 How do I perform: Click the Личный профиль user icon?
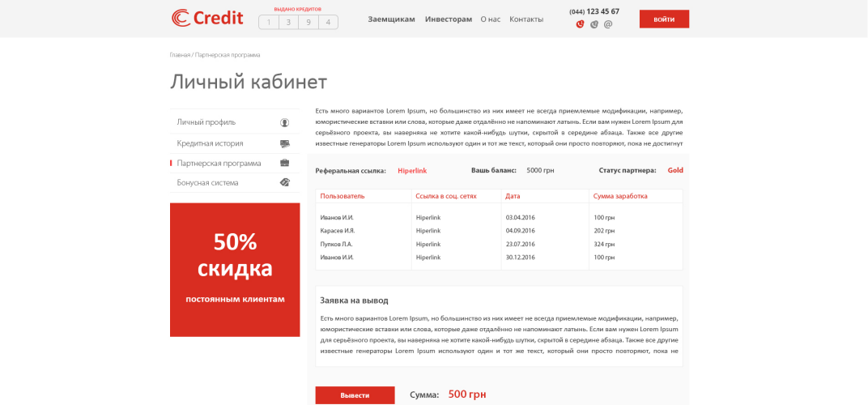point(285,122)
